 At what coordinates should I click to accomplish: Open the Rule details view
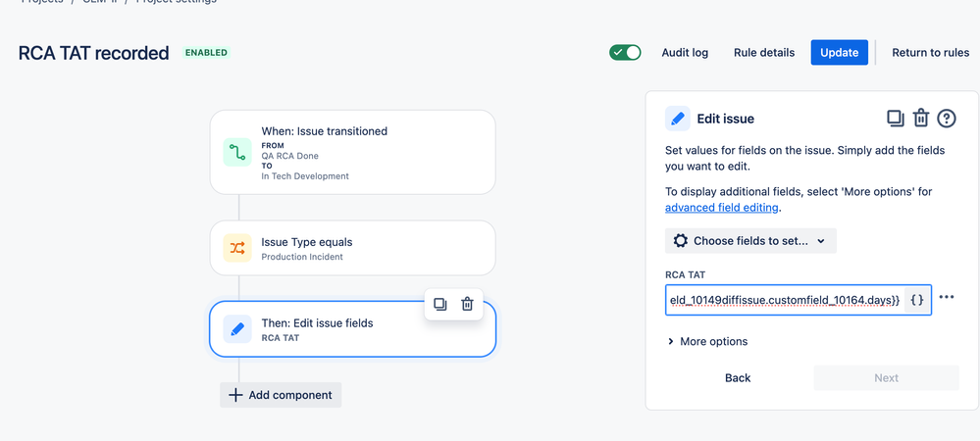[764, 53]
